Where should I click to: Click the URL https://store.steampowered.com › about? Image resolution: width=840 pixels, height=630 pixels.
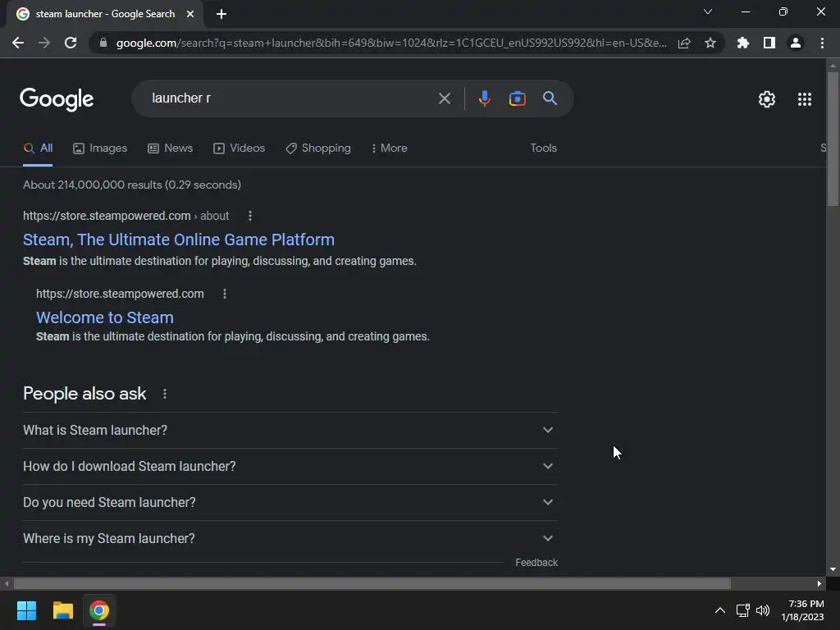(x=126, y=216)
